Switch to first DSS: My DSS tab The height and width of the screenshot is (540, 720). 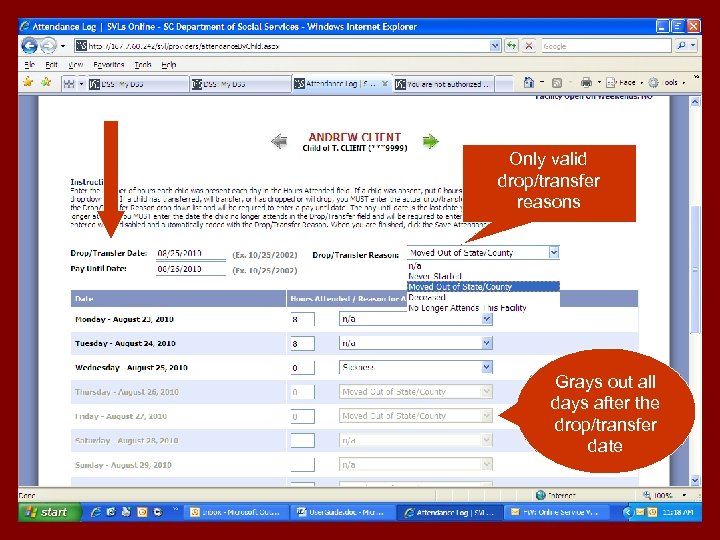[137, 84]
